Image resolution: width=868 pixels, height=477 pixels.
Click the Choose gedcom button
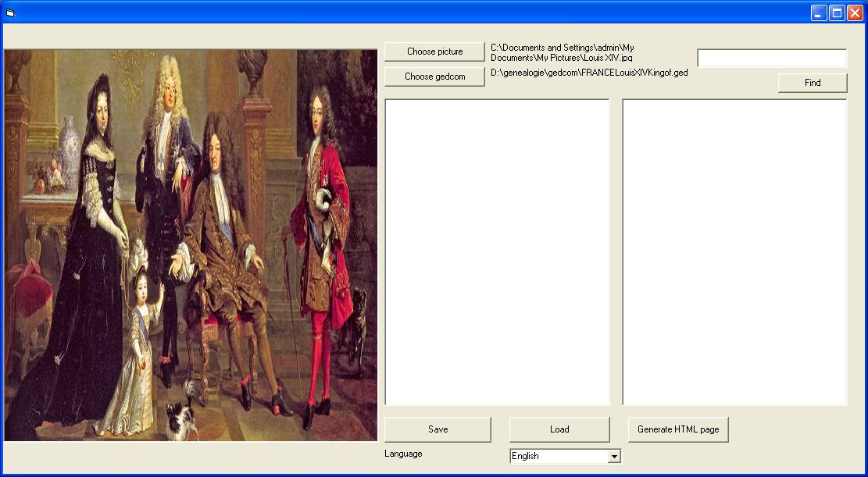[434, 77]
